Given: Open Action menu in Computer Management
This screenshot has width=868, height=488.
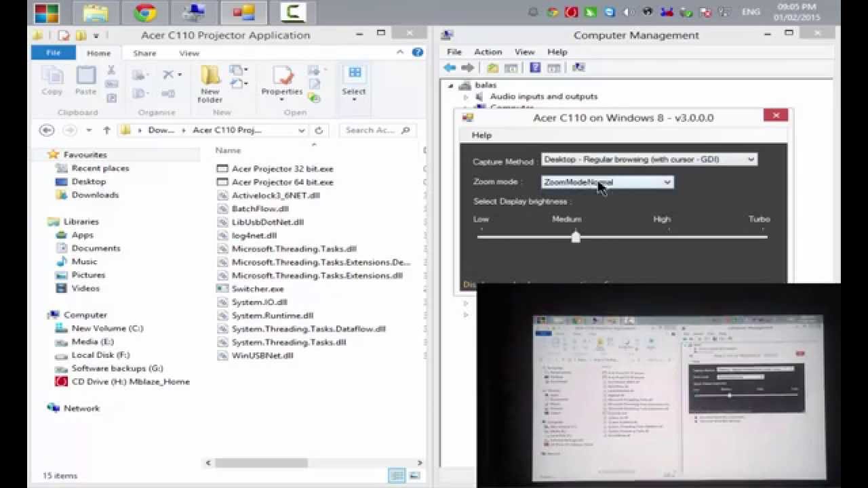Looking at the screenshot, I should point(488,52).
